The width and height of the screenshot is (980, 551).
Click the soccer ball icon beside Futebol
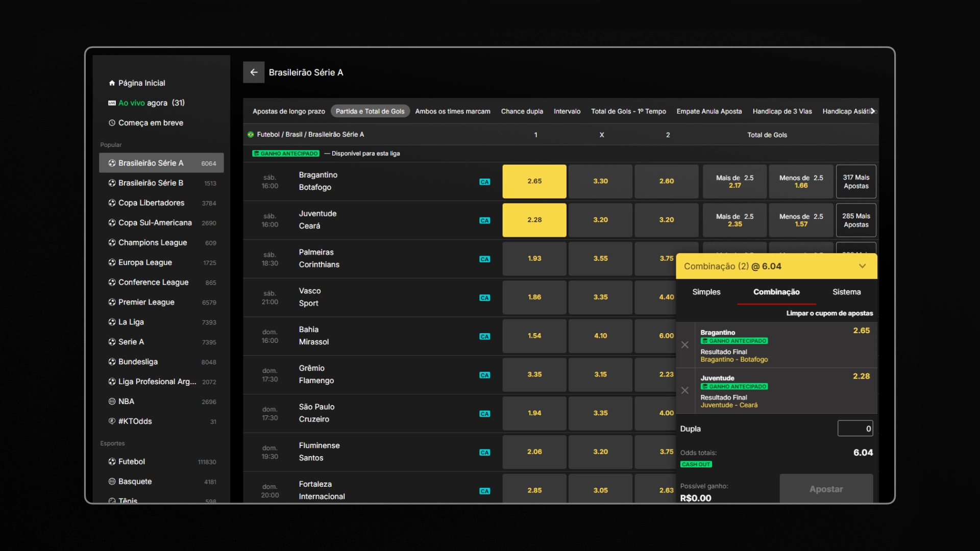click(x=112, y=462)
